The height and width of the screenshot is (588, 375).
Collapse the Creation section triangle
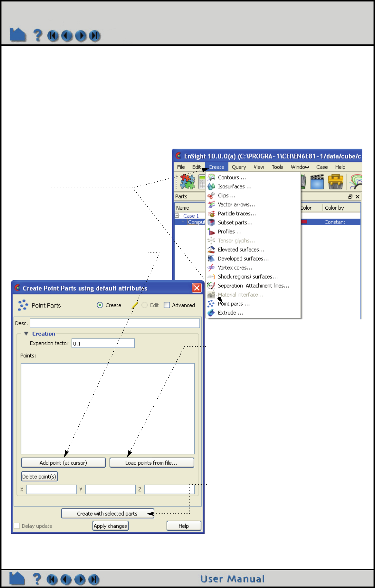[x=26, y=333]
